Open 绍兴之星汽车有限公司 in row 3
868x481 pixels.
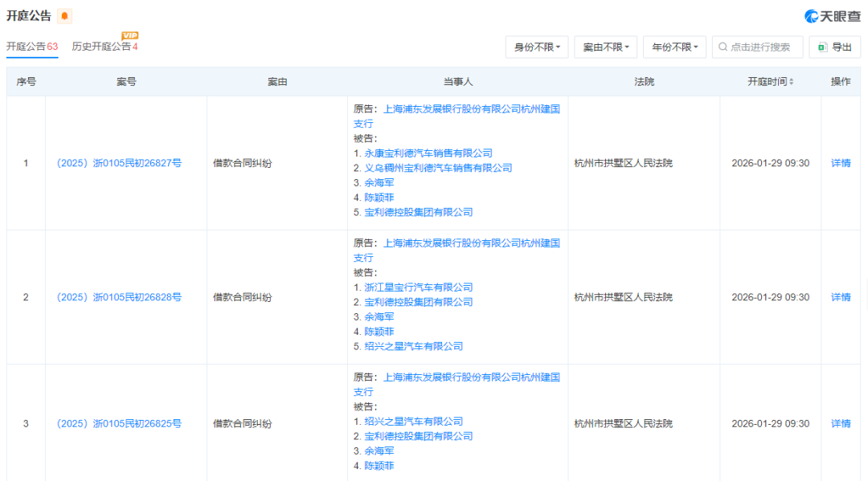414,422
